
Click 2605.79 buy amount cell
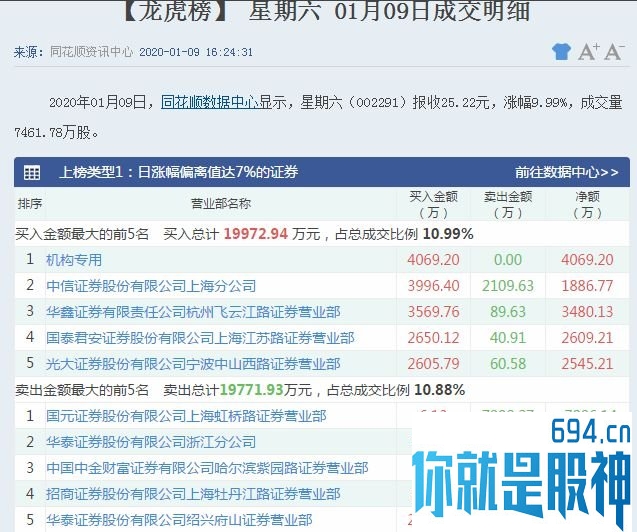(433, 364)
